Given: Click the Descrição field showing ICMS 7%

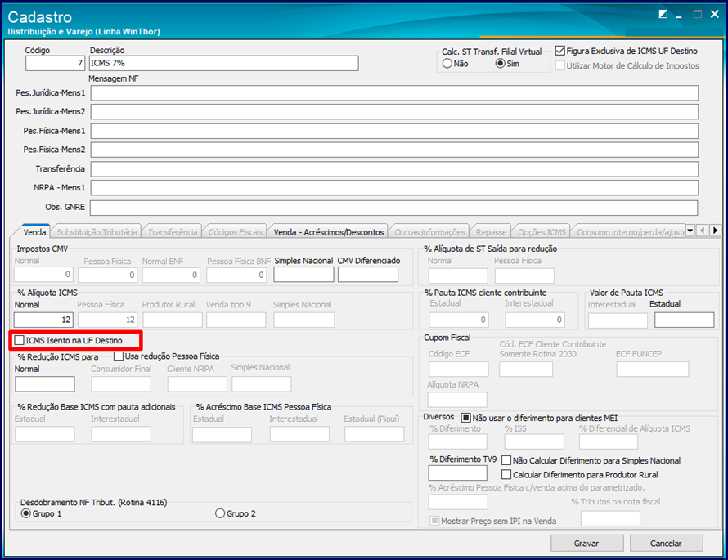Looking at the screenshot, I should (x=224, y=63).
